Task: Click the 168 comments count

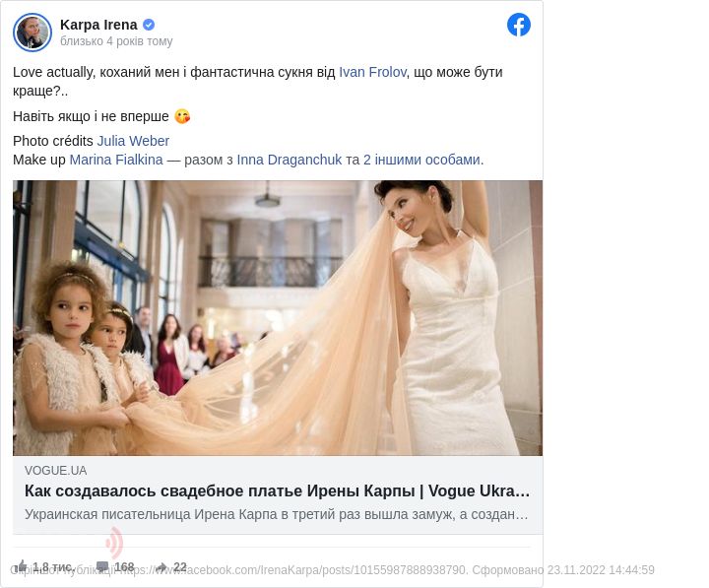Action: point(124,566)
